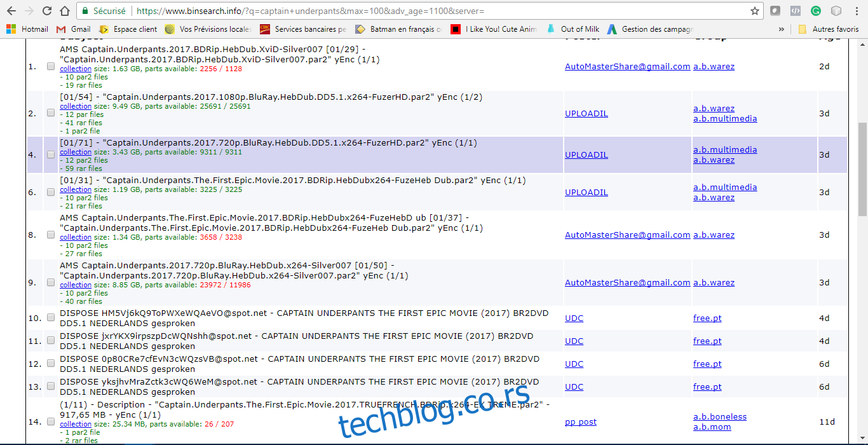The width and height of the screenshot is (868, 445).
Task: Click UPLOADIL poster in row 2
Action: (x=586, y=113)
